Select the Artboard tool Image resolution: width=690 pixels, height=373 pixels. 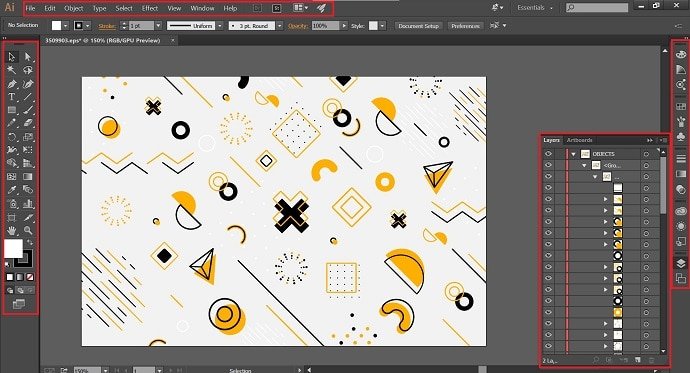point(11,217)
